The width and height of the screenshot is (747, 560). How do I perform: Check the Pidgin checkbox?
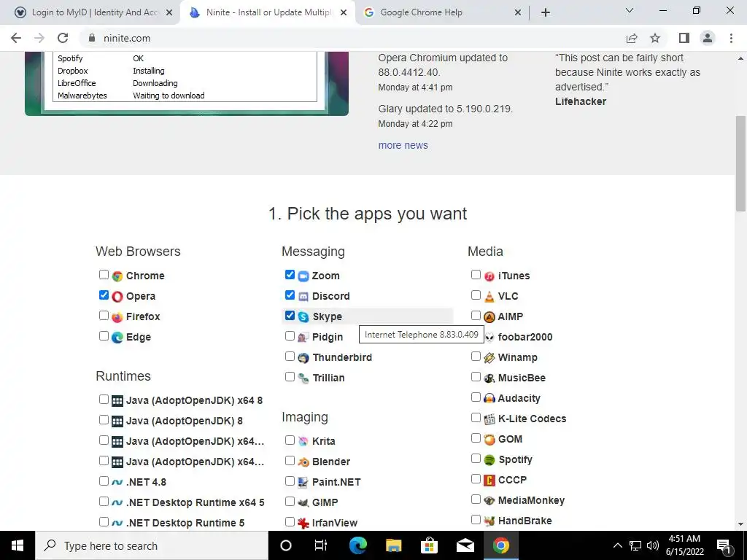[x=290, y=336]
